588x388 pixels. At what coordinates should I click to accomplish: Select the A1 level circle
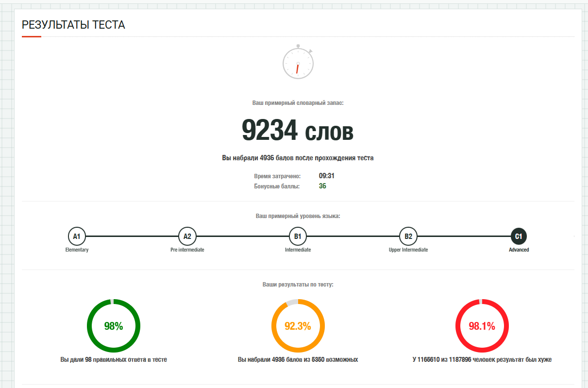click(77, 236)
